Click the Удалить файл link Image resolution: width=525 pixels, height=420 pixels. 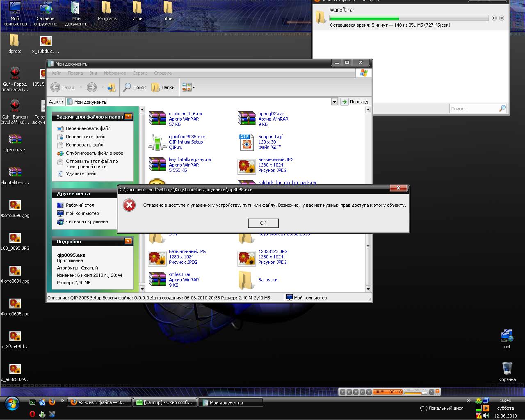click(x=81, y=173)
